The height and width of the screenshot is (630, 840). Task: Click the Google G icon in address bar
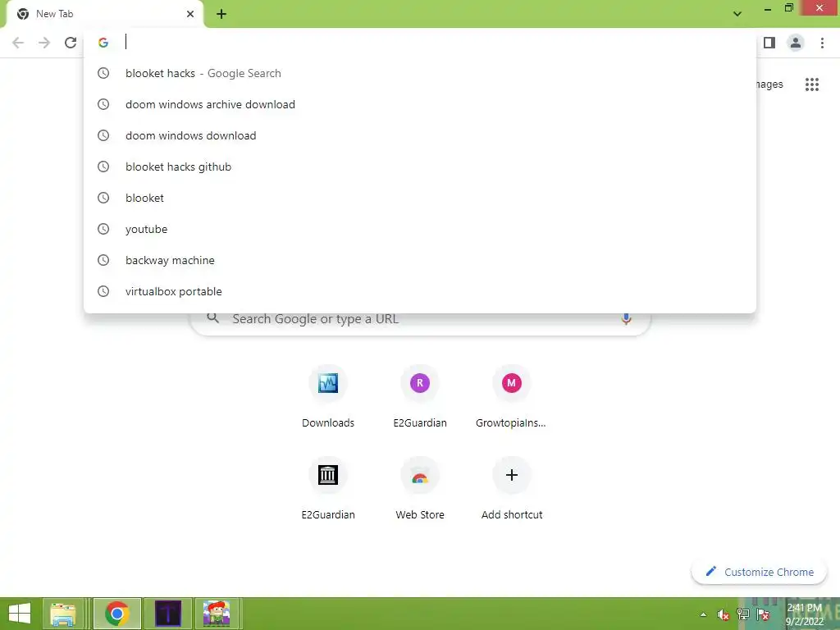pyautogui.click(x=103, y=43)
